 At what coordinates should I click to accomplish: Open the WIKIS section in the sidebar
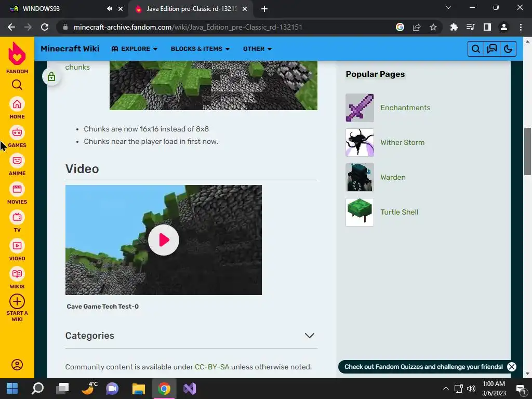pyautogui.click(x=17, y=278)
